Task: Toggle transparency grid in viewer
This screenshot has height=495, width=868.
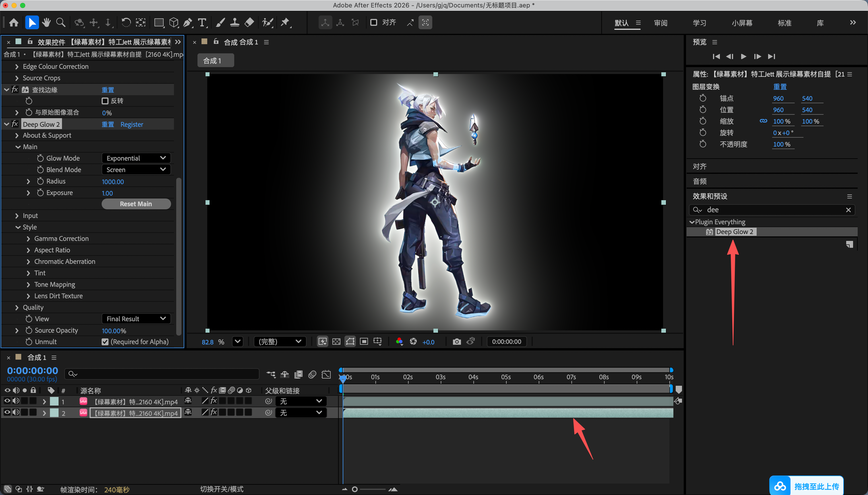Action: pyautogui.click(x=336, y=341)
